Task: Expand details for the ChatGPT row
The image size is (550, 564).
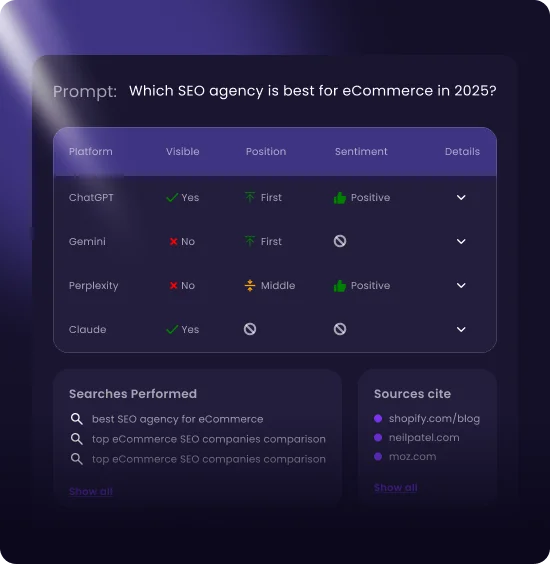Action: 461,197
